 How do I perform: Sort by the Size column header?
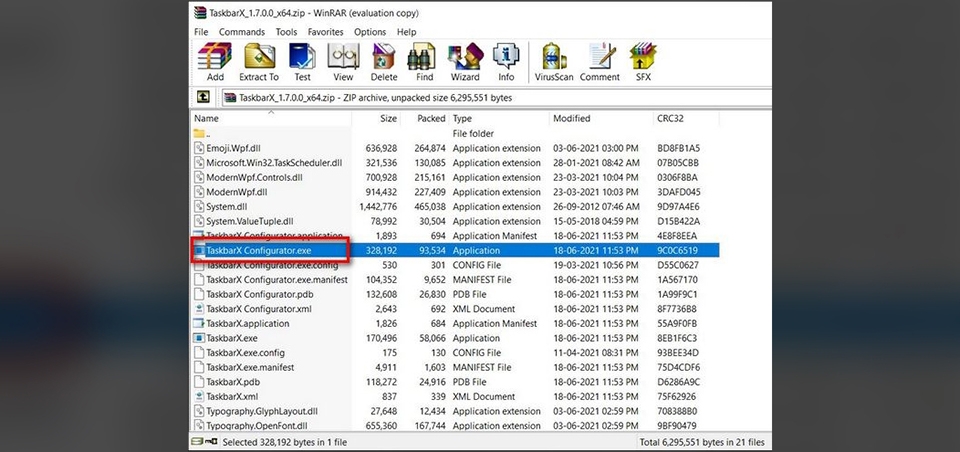coord(376,118)
